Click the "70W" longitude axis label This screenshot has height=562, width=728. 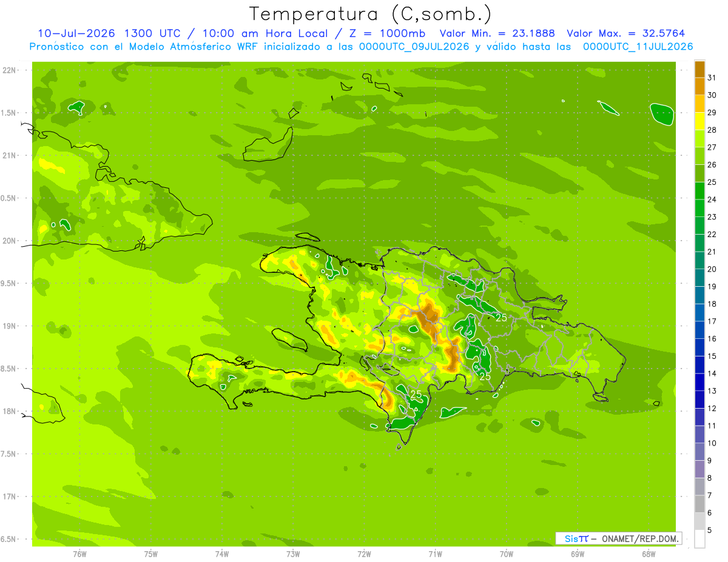(507, 554)
